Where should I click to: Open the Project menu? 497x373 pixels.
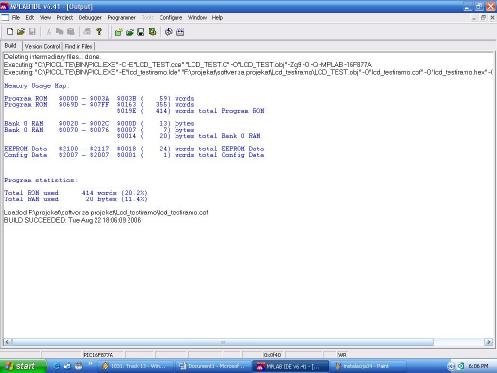click(x=65, y=17)
